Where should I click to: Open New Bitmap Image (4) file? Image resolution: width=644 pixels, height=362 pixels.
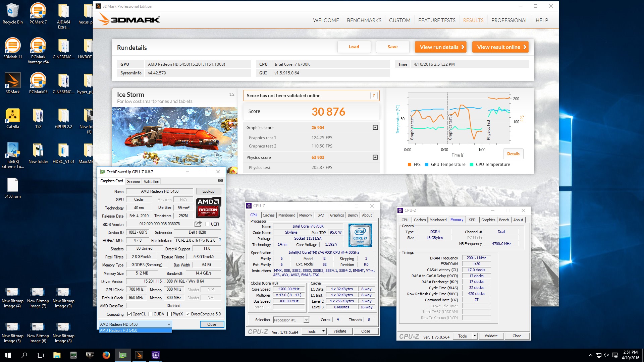[x=12, y=298]
